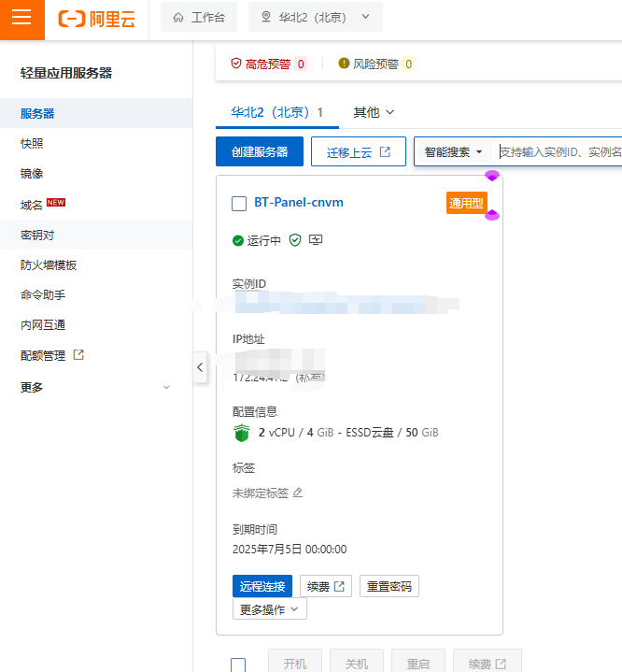
Task: Open the 高危预警 count 0
Action: (x=301, y=64)
